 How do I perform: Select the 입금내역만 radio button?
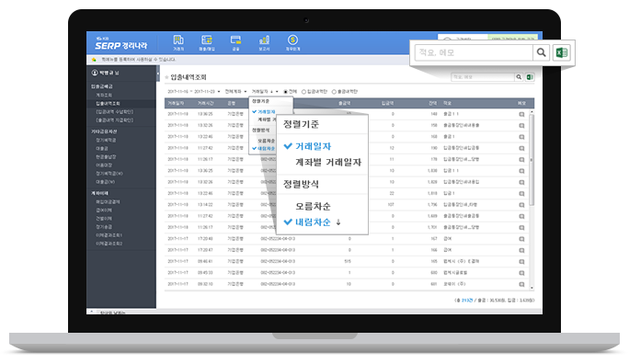pos(303,92)
